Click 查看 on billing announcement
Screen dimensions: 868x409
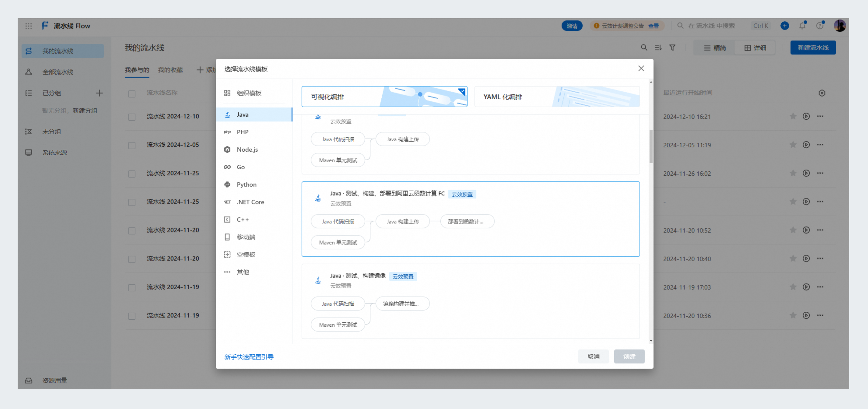pos(653,26)
